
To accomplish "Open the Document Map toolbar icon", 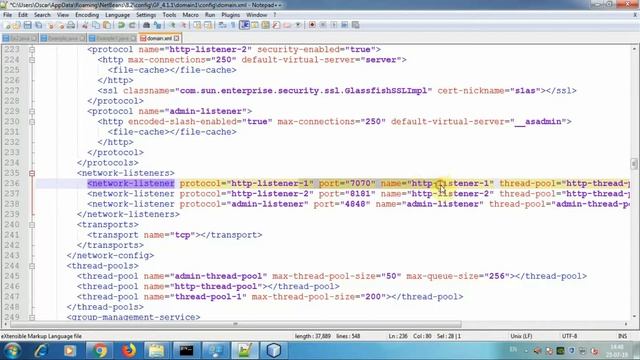I will tap(265, 25).
